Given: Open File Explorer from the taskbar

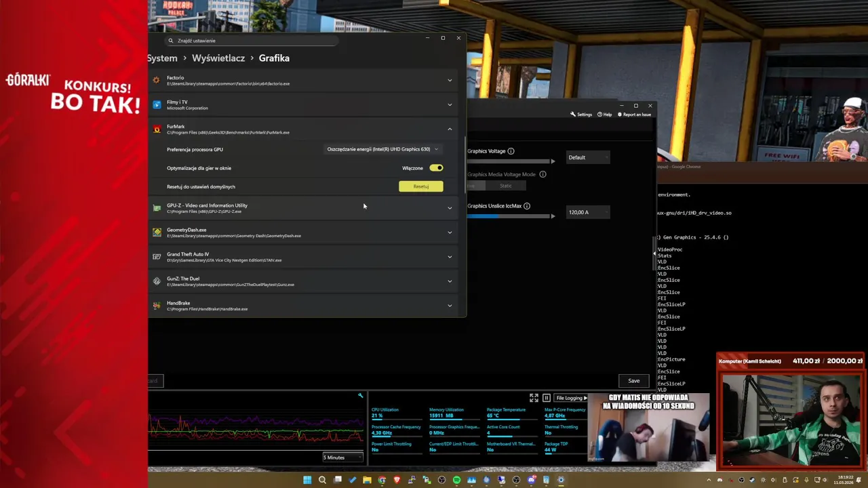Looking at the screenshot, I should click(x=367, y=480).
